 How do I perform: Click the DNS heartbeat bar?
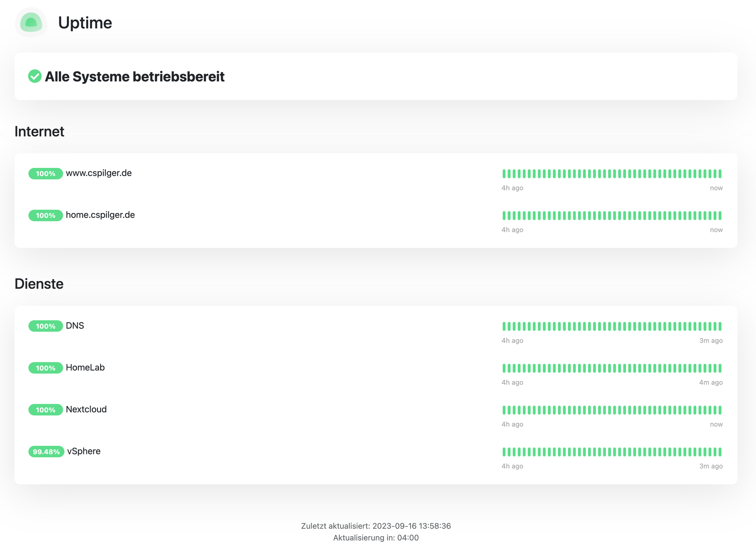coord(612,326)
